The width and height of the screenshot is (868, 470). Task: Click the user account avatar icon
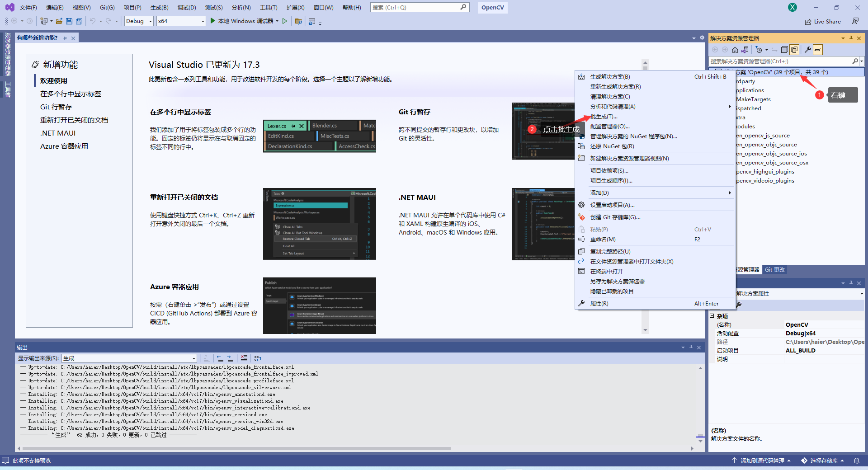tap(793, 7)
